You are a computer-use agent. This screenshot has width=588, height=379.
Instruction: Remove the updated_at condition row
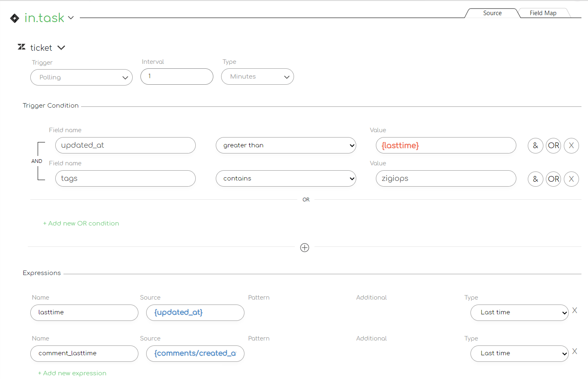coord(571,146)
